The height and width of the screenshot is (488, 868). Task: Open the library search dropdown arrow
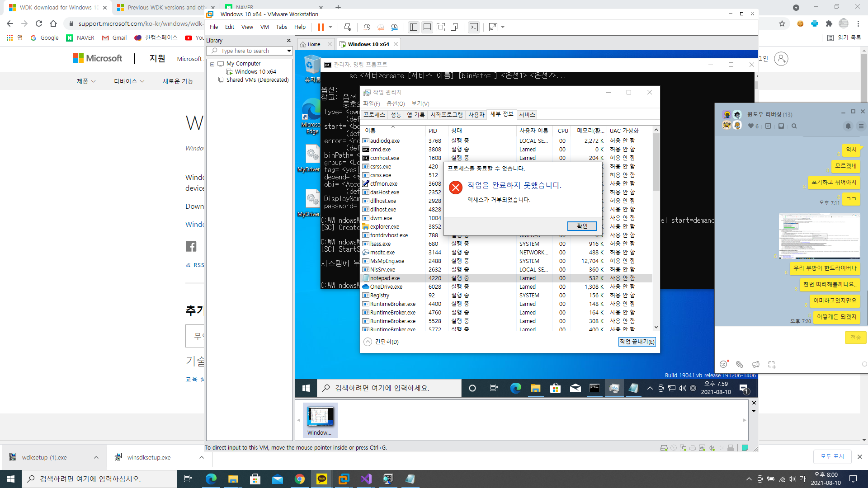coord(289,51)
